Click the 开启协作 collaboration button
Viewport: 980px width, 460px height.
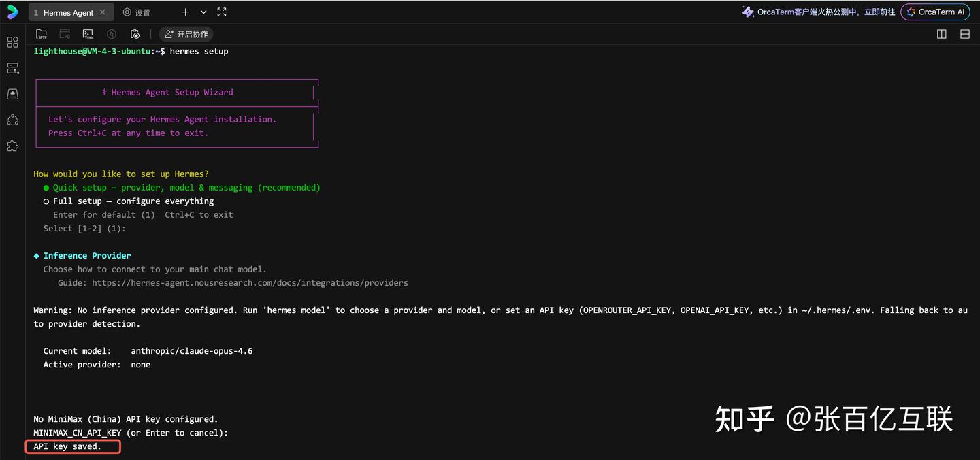click(186, 34)
